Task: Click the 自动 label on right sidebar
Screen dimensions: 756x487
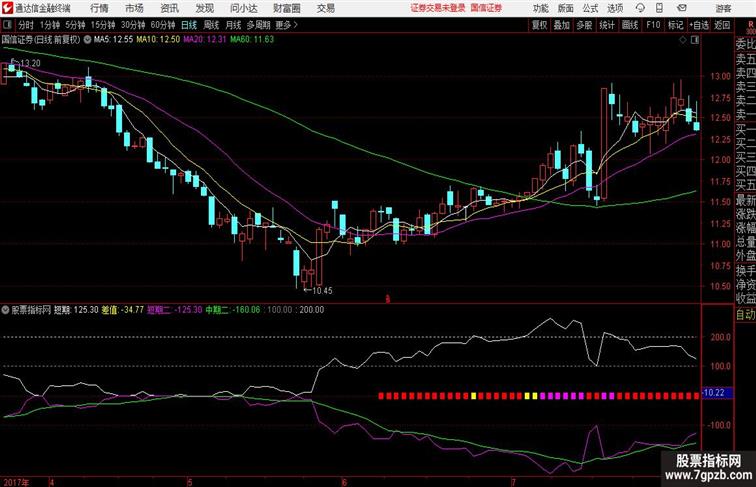Action: pyautogui.click(x=745, y=314)
